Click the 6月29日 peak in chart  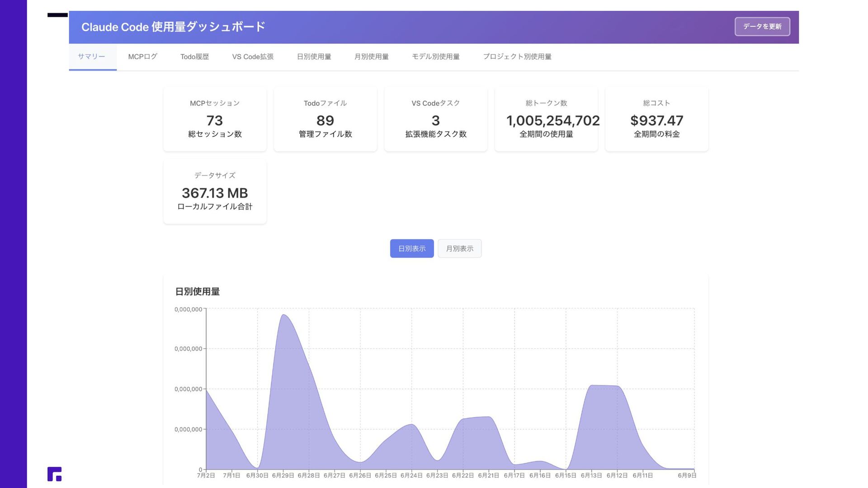click(x=283, y=315)
